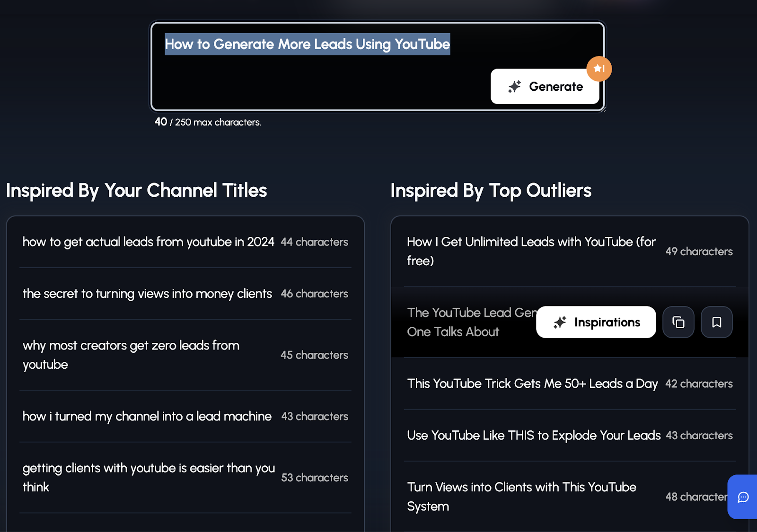Click the '45 characters' label
757x532 pixels.
click(x=314, y=355)
